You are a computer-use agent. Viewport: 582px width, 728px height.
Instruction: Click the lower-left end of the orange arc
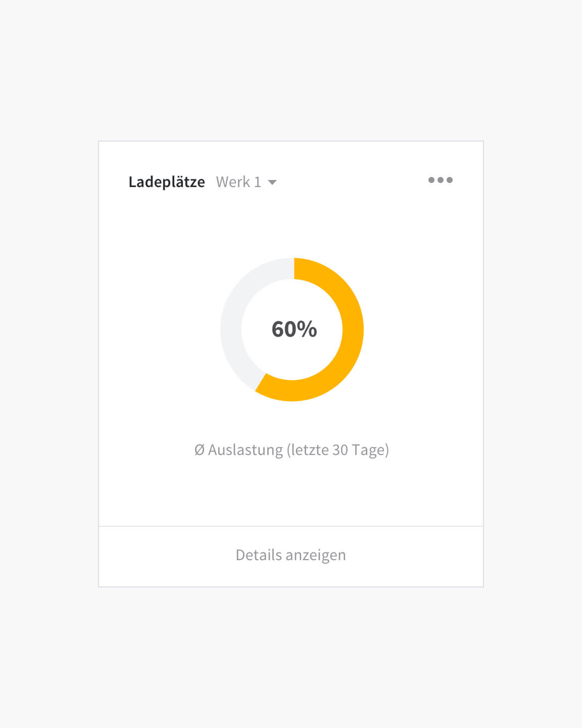pyautogui.click(x=261, y=383)
